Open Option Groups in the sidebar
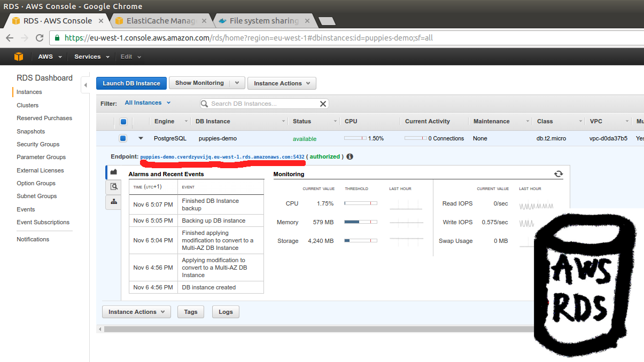Screen dimensions: 644x362 point(36,183)
